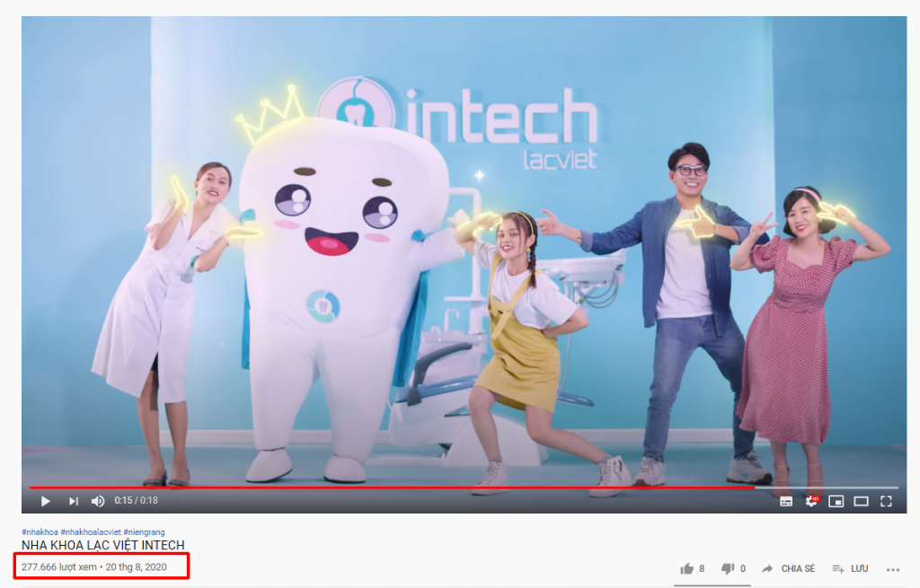Viewport: 920px width, 588px height.
Task: Open the #nhakhoa hashtag link
Action: click(40, 532)
